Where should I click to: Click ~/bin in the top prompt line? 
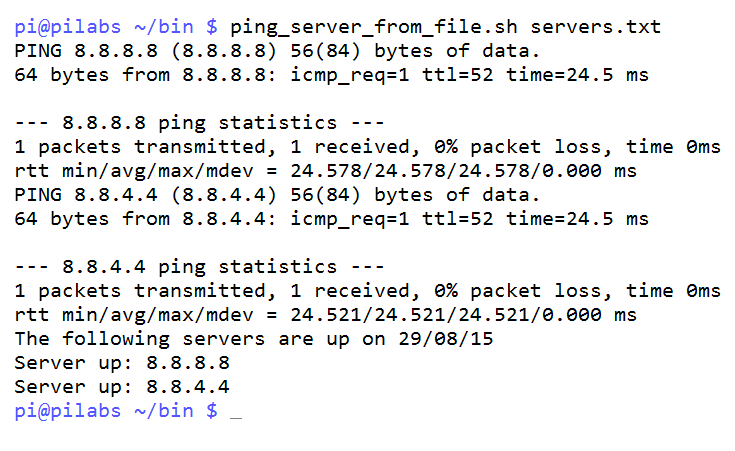point(164,26)
